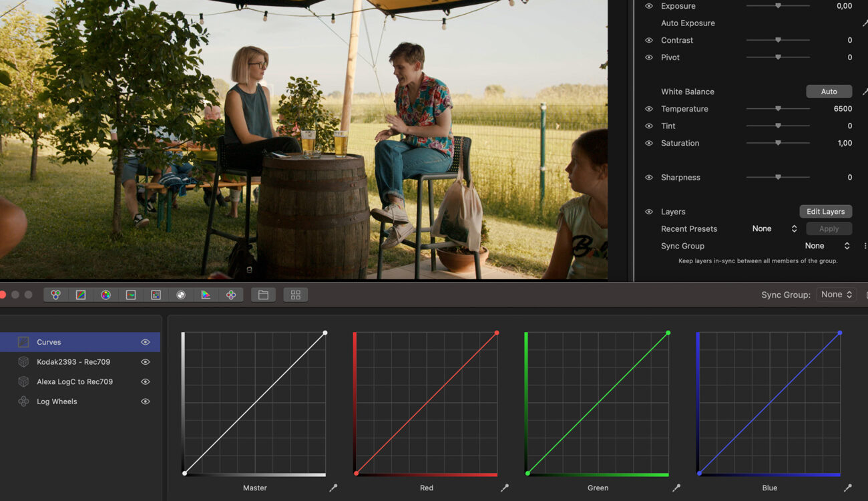Click the rainbow gamut triangle toolbar icon
This screenshot has height=501, width=868.
point(206,295)
